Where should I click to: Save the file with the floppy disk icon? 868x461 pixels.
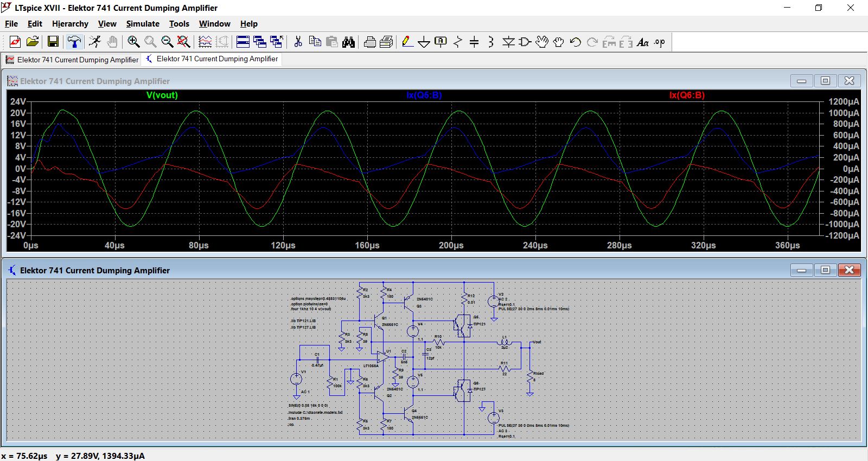(53, 42)
